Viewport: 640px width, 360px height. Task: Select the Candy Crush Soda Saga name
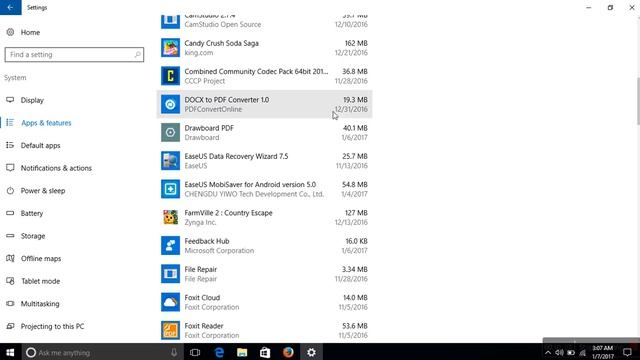point(221,43)
